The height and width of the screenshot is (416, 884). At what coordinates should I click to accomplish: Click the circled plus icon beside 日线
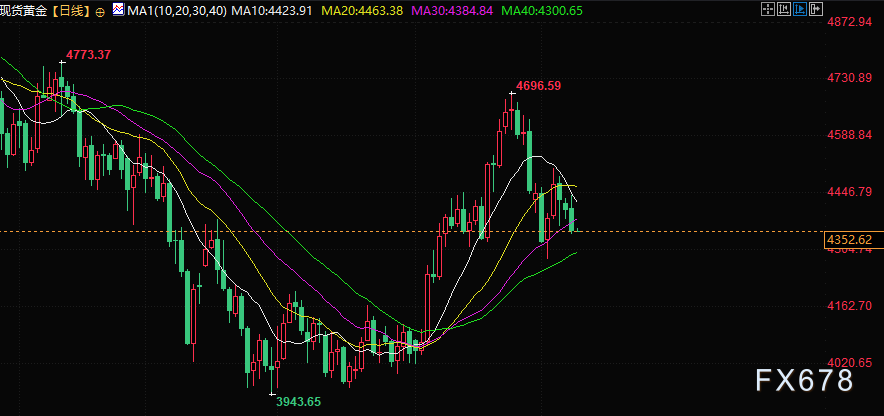(x=100, y=11)
